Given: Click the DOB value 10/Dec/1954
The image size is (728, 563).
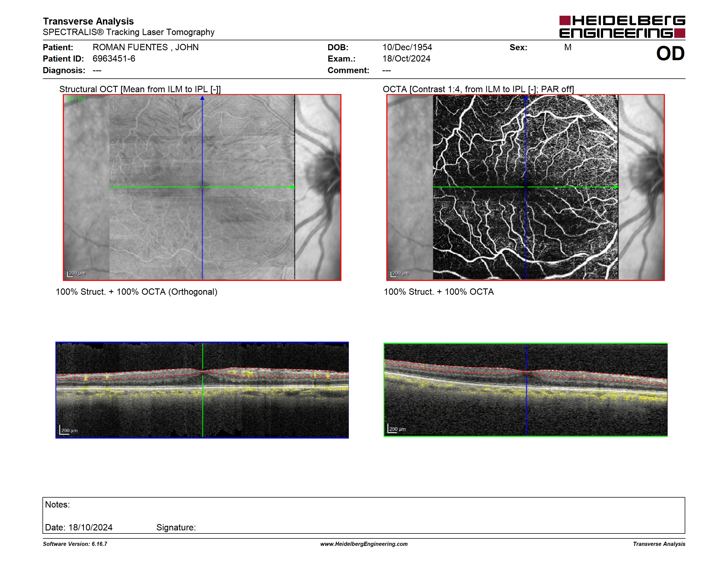Looking at the screenshot, I should tap(407, 47).
